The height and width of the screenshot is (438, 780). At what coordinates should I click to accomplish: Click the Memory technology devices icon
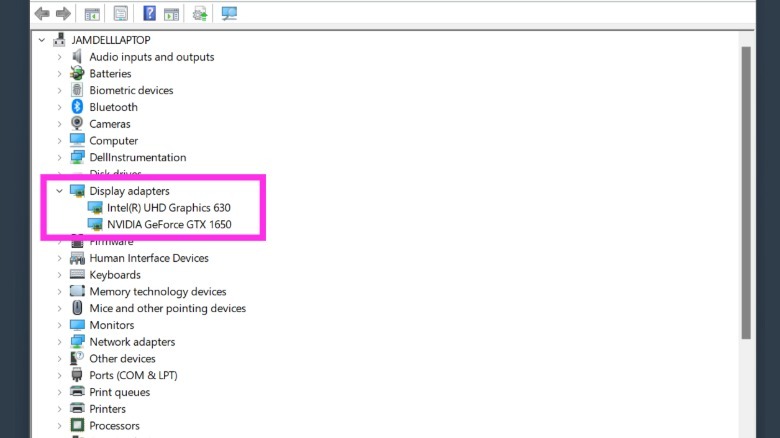point(77,291)
